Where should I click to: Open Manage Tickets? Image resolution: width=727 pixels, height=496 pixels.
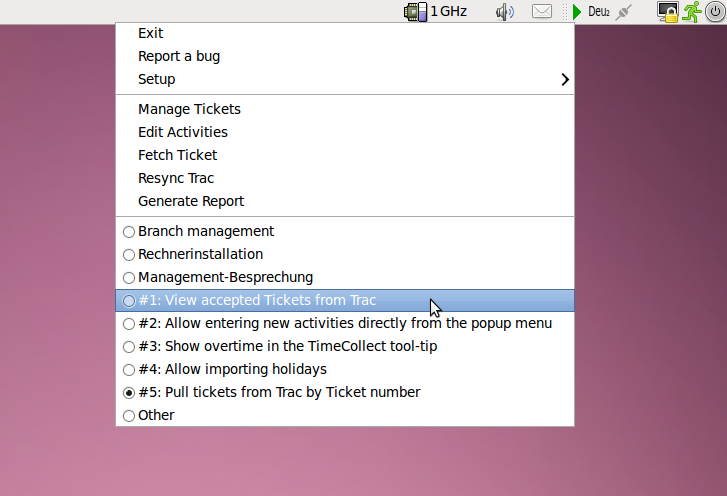(x=189, y=109)
